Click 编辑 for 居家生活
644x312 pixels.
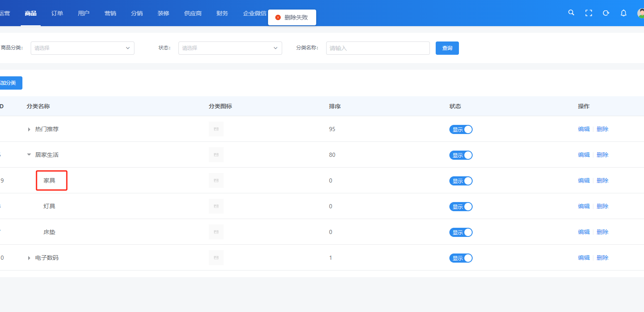584,155
